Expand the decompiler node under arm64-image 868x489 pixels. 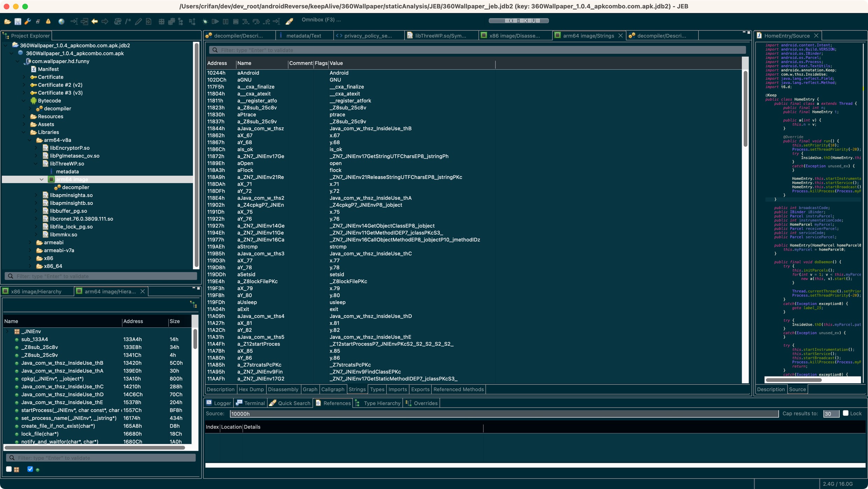[76, 187]
